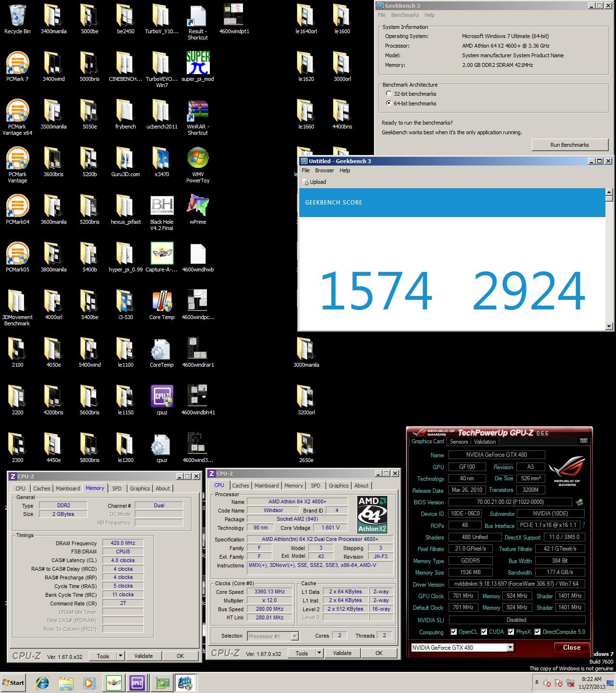Toggle the OpenCL checkbox in GPU-Z

(453, 632)
